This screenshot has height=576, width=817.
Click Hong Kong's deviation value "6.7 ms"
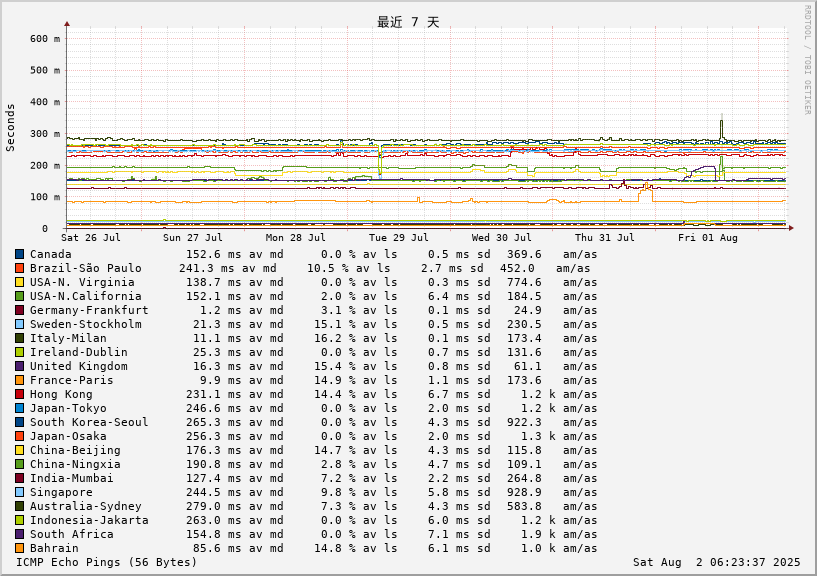(x=448, y=395)
